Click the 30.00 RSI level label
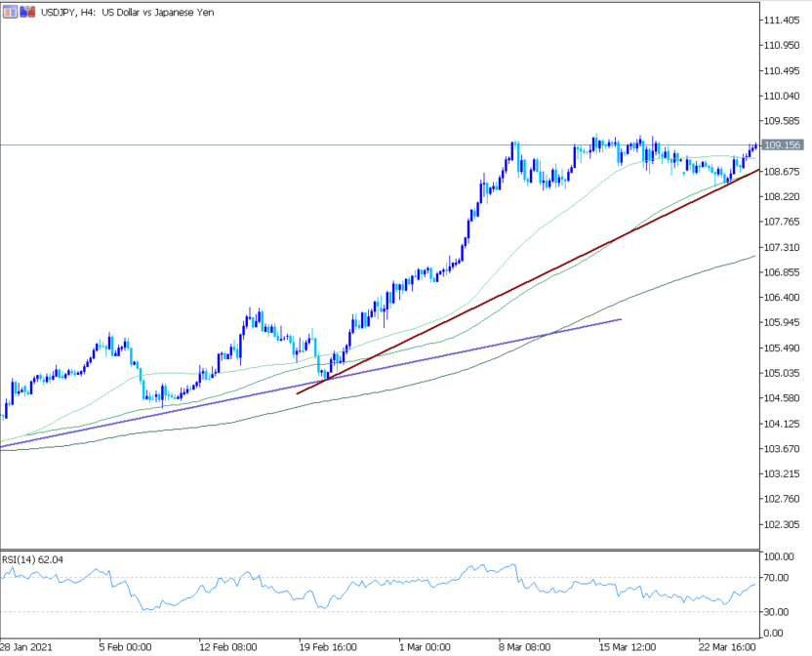Viewport: 812px width, 656px height. pyautogui.click(x=779, y=612)
